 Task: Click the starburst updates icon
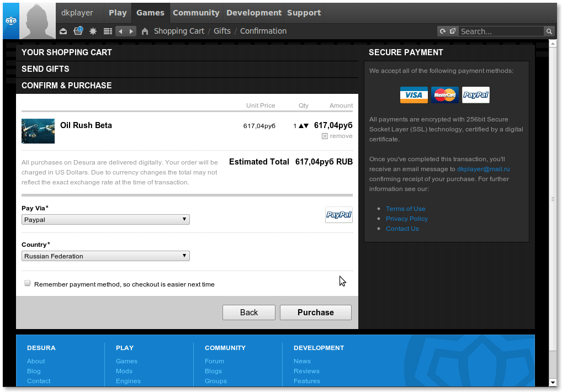[x=93, y=31]
